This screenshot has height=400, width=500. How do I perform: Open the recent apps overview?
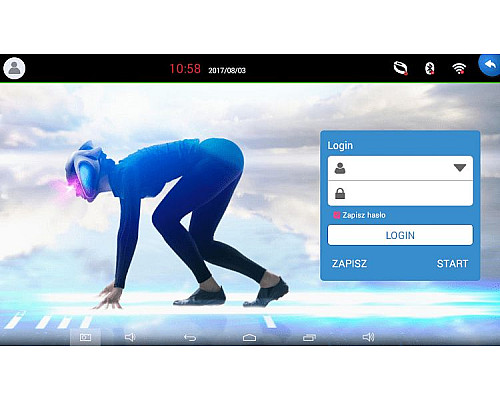309,338
